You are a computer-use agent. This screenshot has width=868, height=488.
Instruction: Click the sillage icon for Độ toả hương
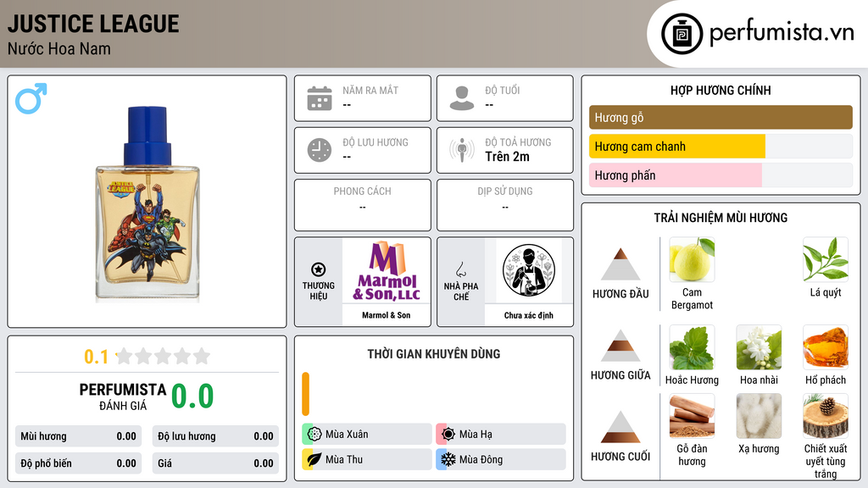click(462, 150)
